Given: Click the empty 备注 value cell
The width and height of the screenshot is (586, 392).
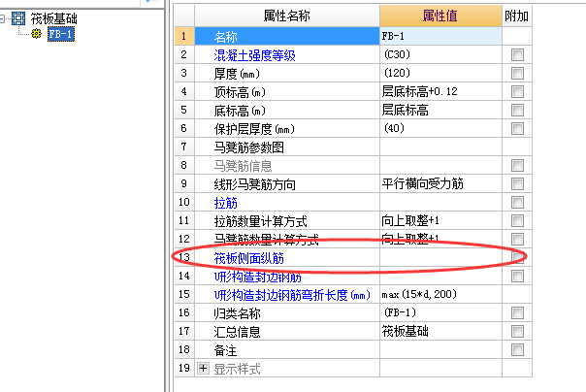Looking at the screenshot, I should click(440, 349).
